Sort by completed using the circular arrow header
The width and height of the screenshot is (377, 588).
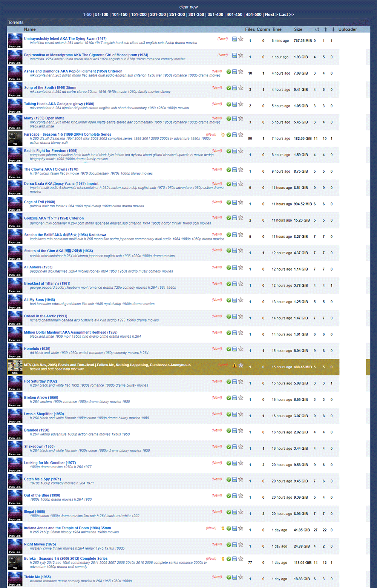317,29
